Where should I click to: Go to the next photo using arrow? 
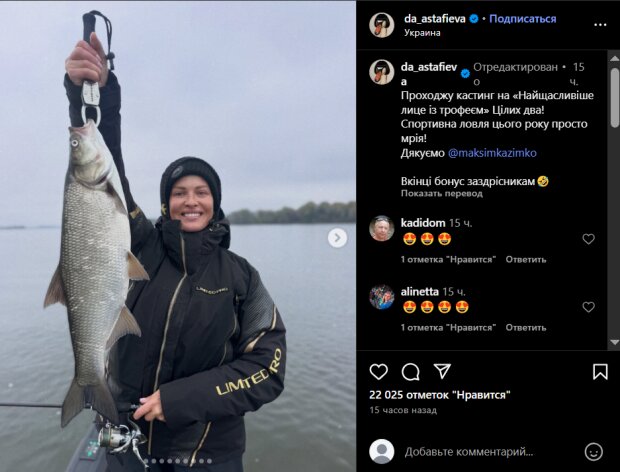pos(337,238)
